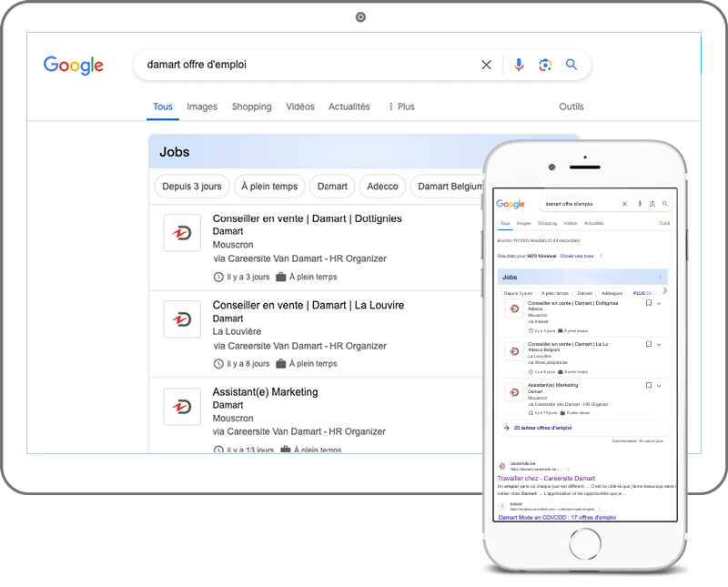
Task: Select the 'Depuis 3 jours' filter chip on tablet
Action: click(x=192, y=187)
